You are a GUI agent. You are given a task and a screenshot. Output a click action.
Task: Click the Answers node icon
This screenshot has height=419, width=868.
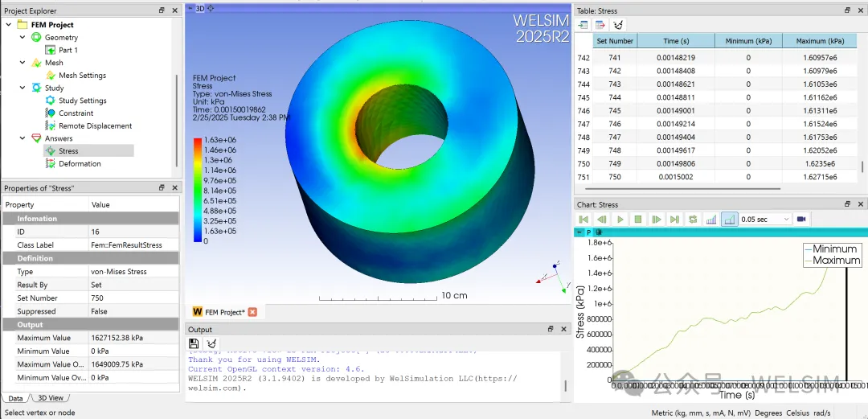(x=36, y=138)
